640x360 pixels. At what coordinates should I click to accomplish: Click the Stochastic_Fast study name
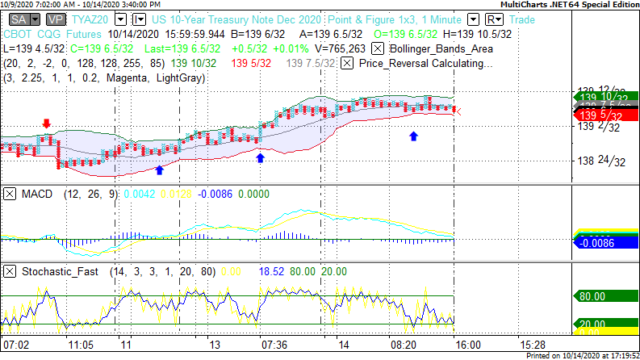click(x=60, y=272)
